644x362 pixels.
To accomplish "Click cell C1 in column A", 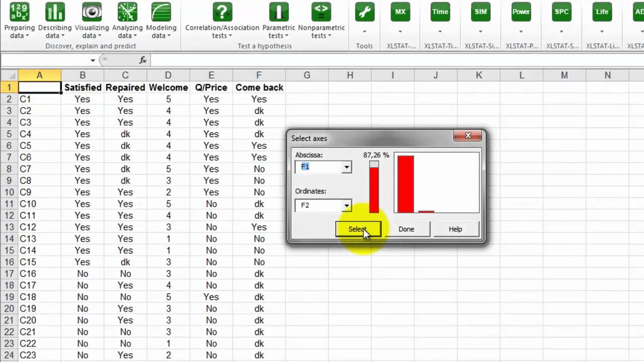I will 39,99.
